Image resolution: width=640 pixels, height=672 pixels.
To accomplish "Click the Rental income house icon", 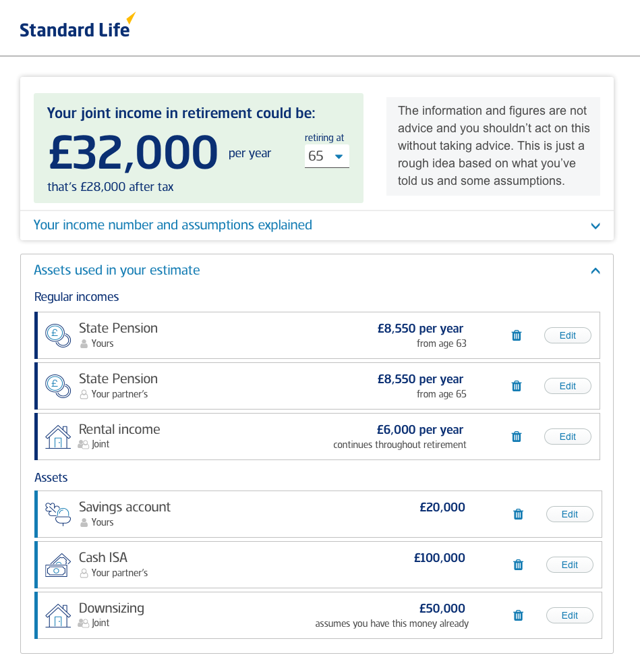I will coord(58,437).
